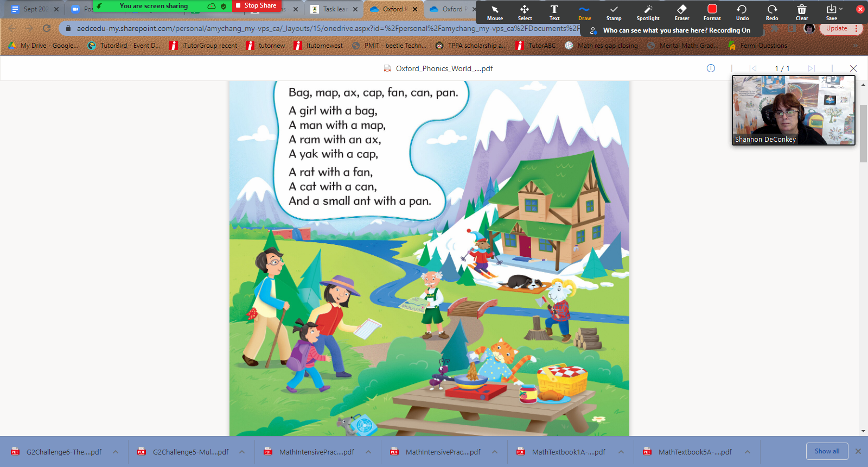868x467 pixels.
Task: Open the Chrome three-dot menu
Action: click(857, 28)
